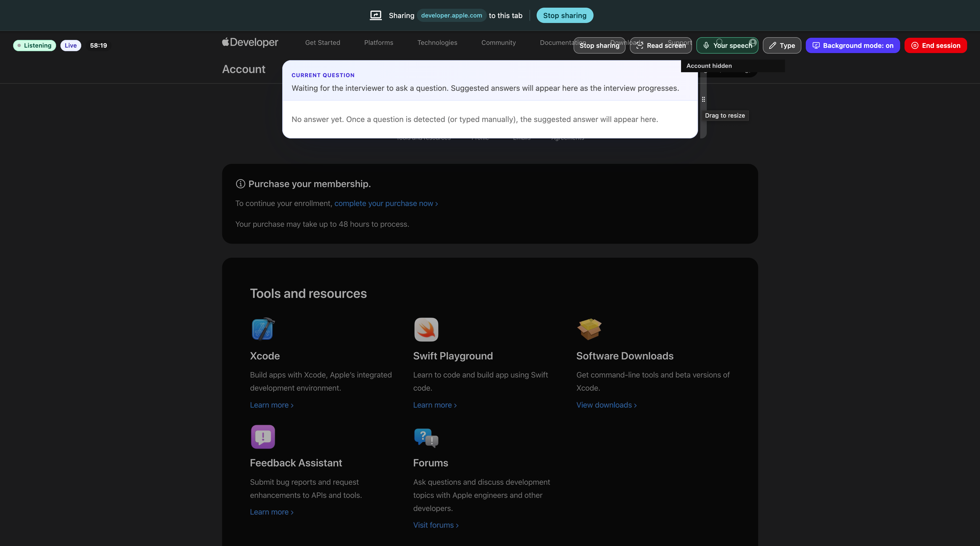Screen dimensions: 980x546
Task: Open complete your purchase now link
Action: pos(386,203)
